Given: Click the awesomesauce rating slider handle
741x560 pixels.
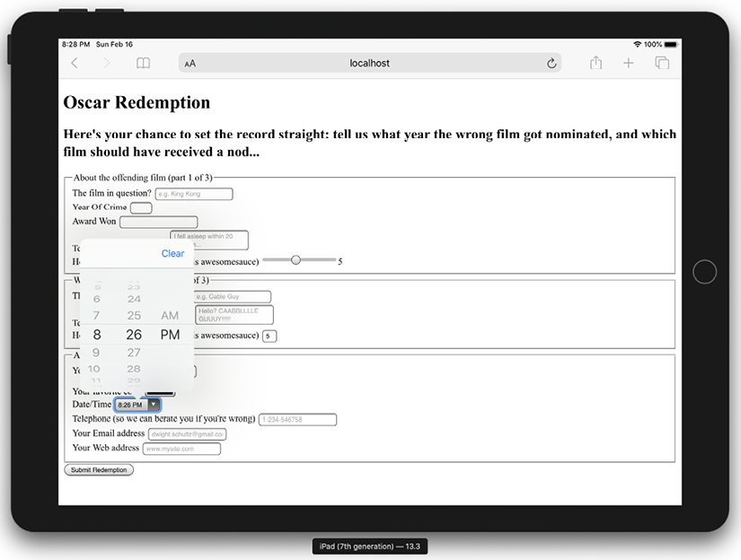Looking at the screenshot, I should (x=296, y=260).
